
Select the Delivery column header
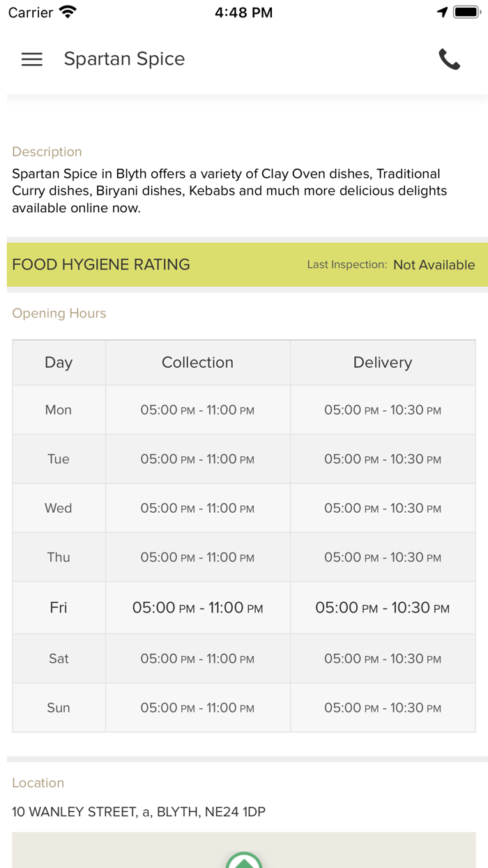[382, 363]
